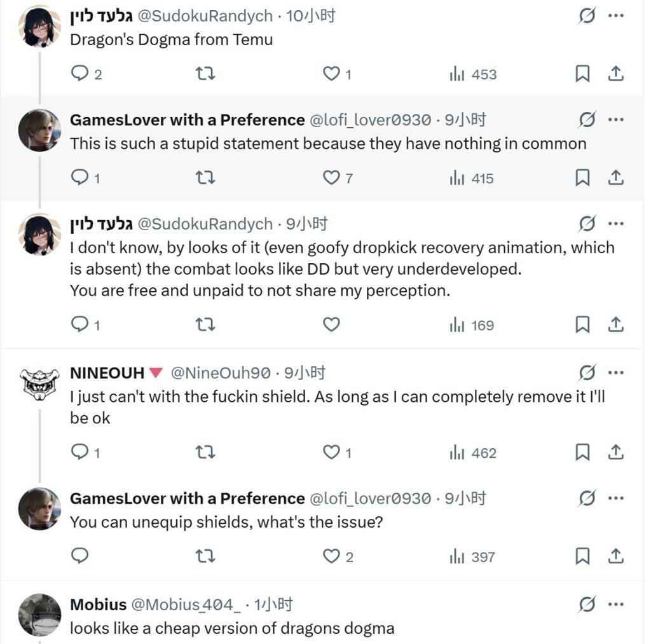Open the @NineOuh90 profile handle
The image size is (651, 644).
click(222, 373)
